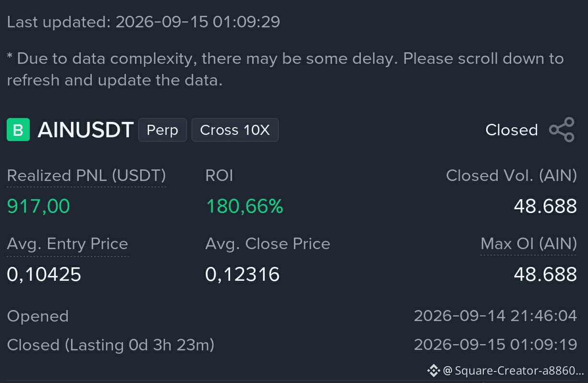
Task: Click the Binance Square watermark logo
Action: click(433, 370)
